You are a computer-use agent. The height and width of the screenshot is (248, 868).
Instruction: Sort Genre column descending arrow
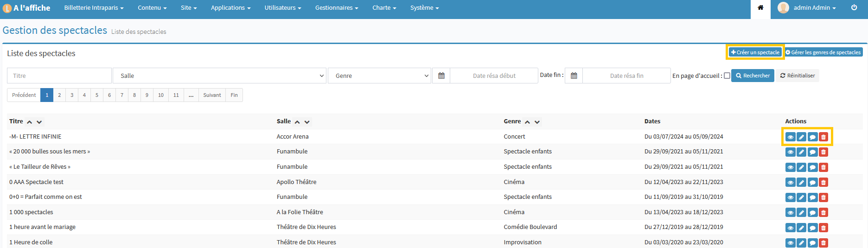pyautogui.click(x=537, y=122)
